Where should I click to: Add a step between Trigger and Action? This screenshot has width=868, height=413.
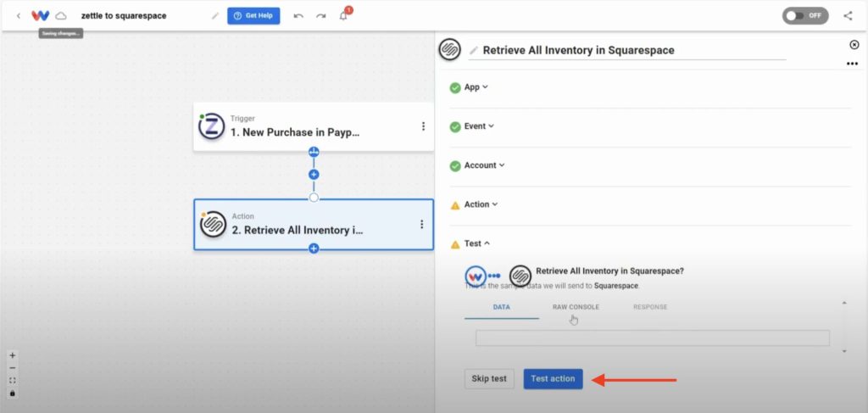pyautogui.click(x=314, y=175)
